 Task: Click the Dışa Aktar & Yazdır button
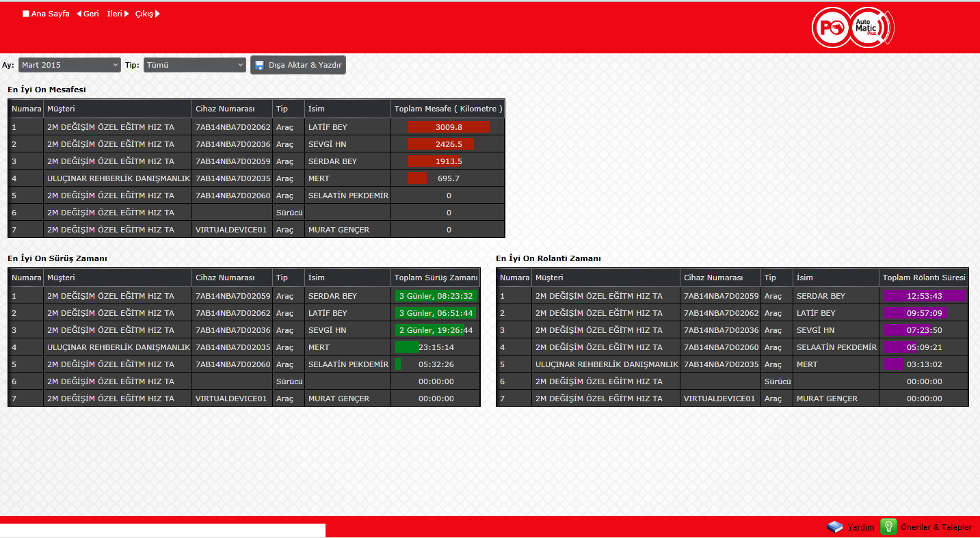click(x=298, y=65)
